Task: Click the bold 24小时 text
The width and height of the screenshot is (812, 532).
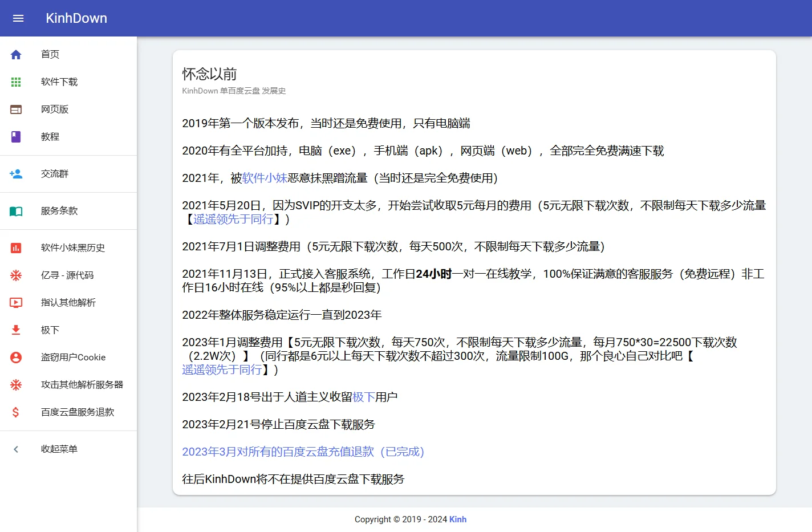Action: pos(433,274)
